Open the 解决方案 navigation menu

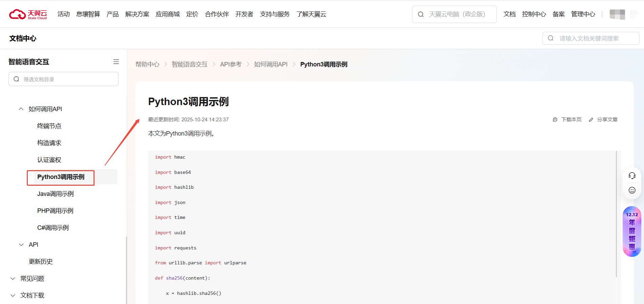137,14
